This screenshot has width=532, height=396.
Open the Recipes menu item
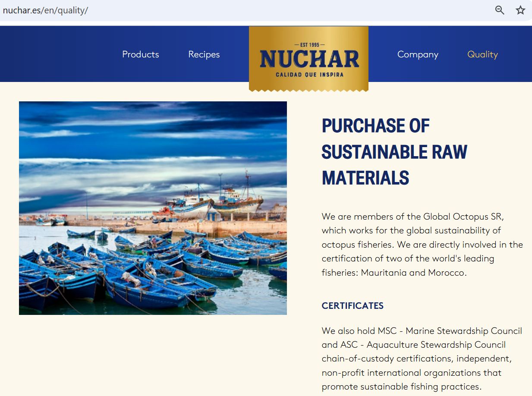click(x=204, y=54)
